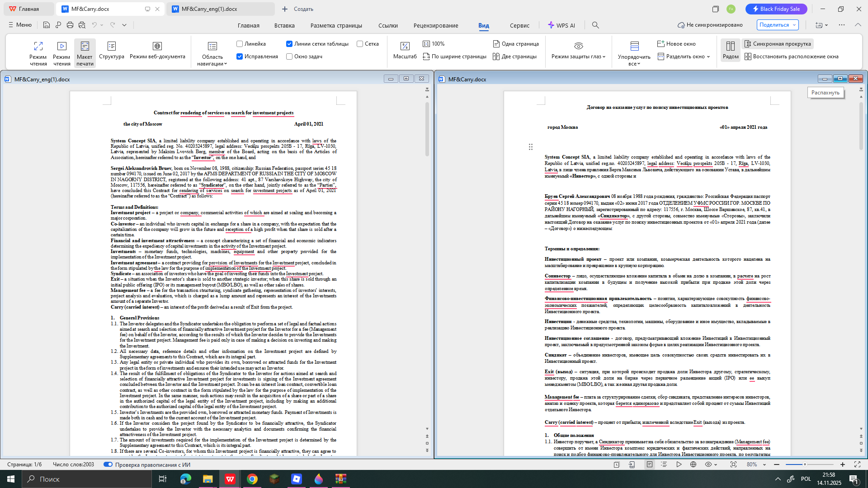Expand the Разделить окно dropdown
The width and height of the screenshot is (868, 488).
[708, 56]
